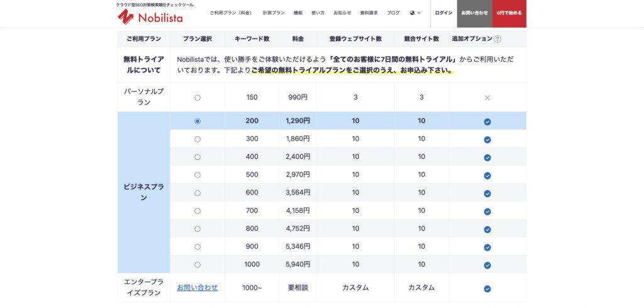Pick the 1000 keyword plan radio button
The height and width of the screenshot is (308, 644).
197,265
